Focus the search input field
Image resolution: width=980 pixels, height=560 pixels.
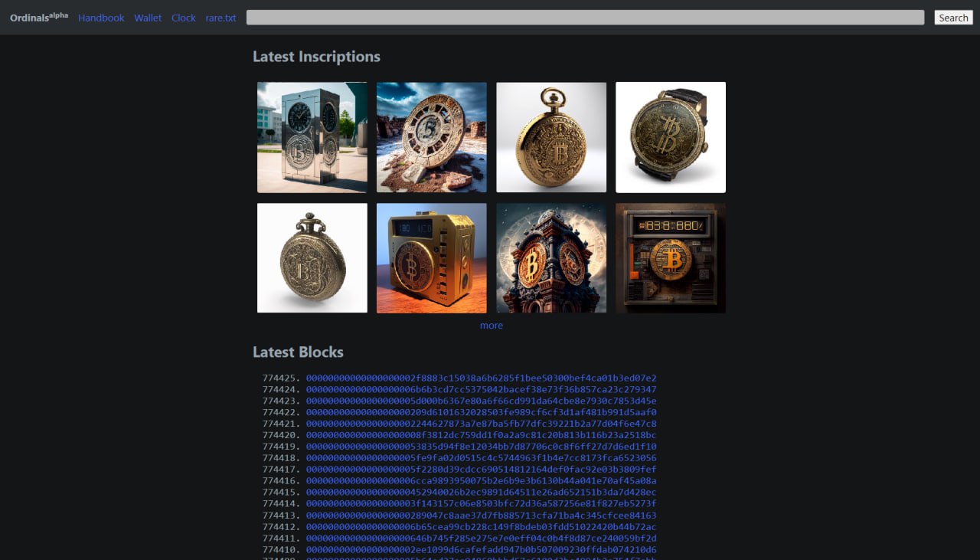point(585,18)
